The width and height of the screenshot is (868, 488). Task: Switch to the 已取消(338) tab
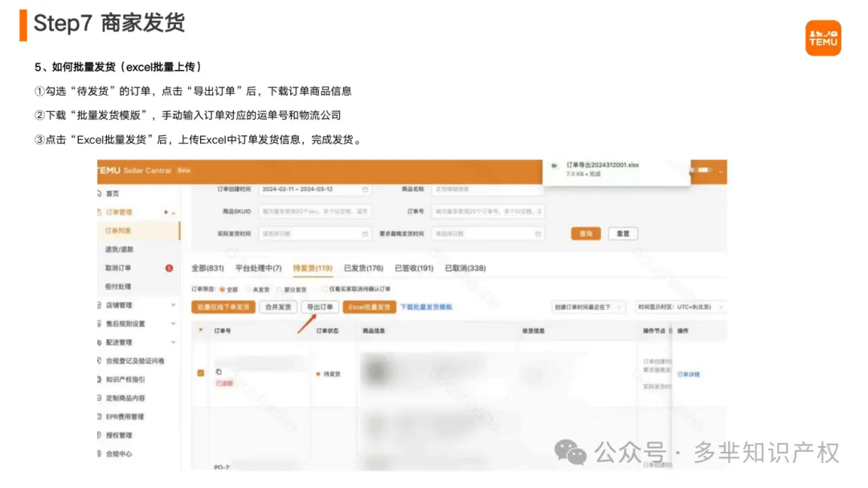tap(465, 268)
